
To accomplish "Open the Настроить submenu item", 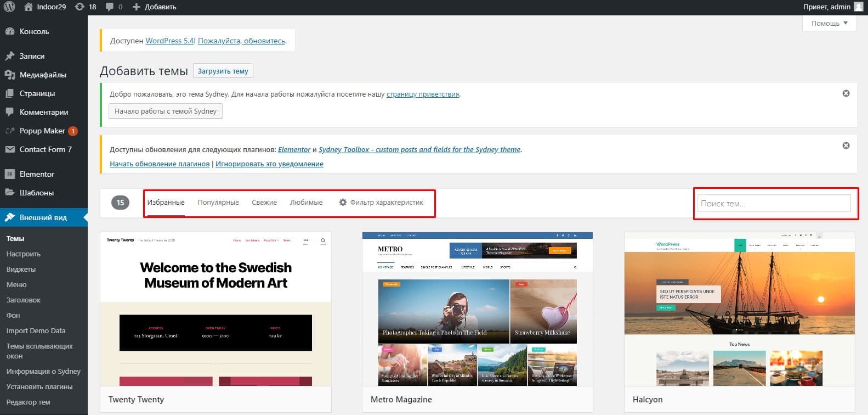I will (24, 254).
